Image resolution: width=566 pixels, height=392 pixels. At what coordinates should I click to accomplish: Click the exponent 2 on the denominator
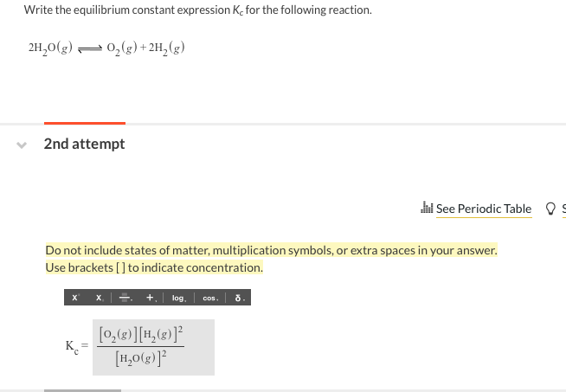tap(164, 353)
